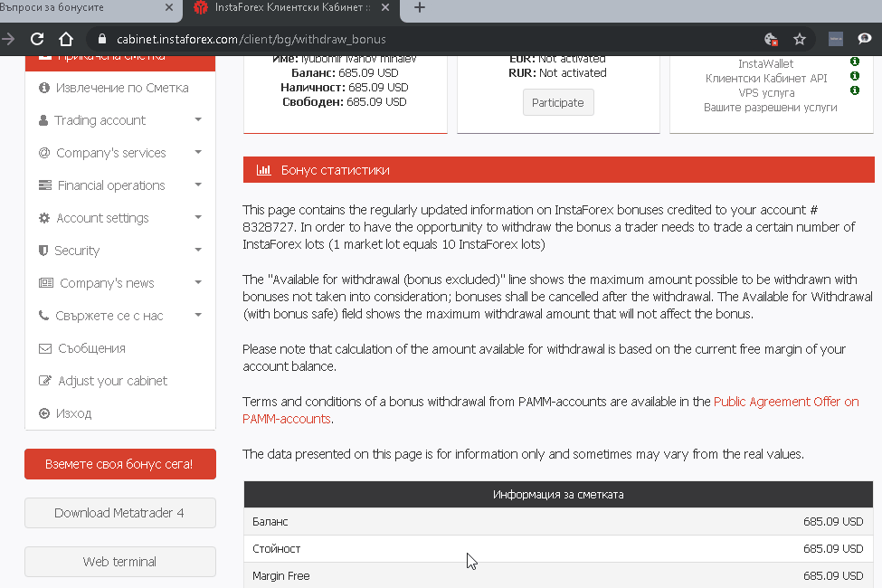Click the info icon beside VPS услуга
This screenshot has width=882, height=588.
855,90
